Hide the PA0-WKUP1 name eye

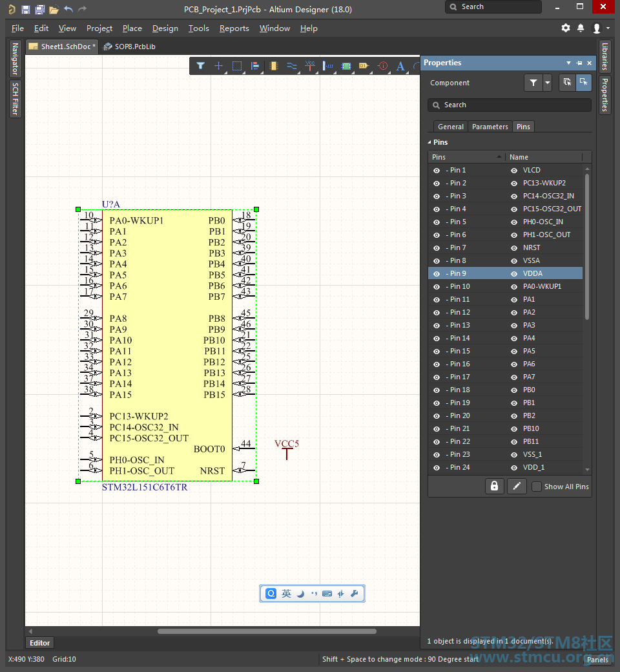click(x=514, y=286)
